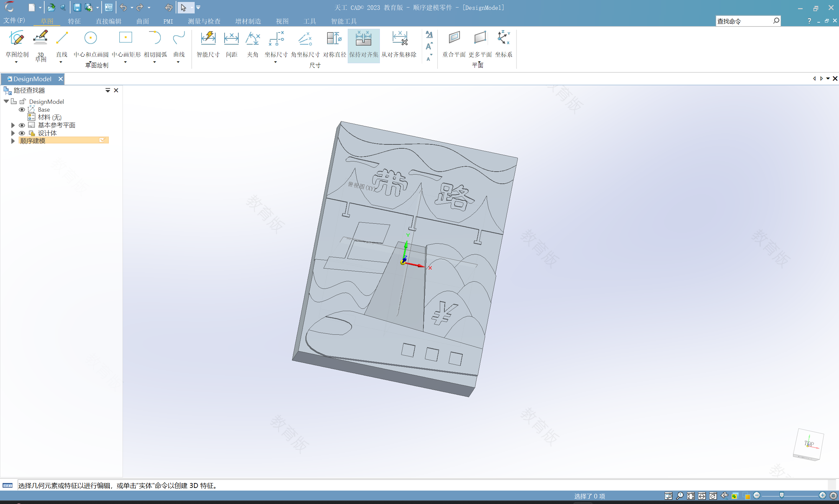The width and height of the screenshot is (839, 504).
Task: Close the 路径查找器 panel
Action: [x=116, y=90]
